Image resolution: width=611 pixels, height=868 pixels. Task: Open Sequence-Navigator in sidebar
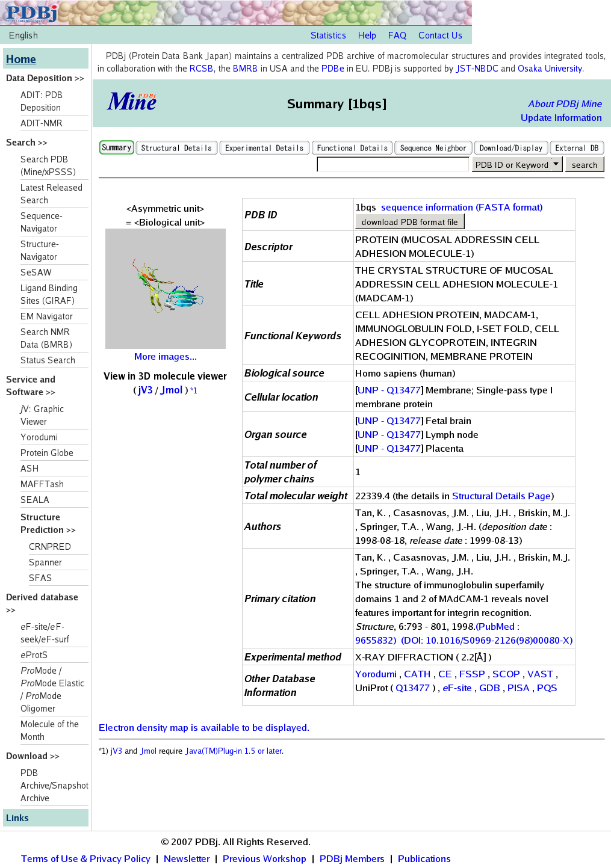[41, 222]
